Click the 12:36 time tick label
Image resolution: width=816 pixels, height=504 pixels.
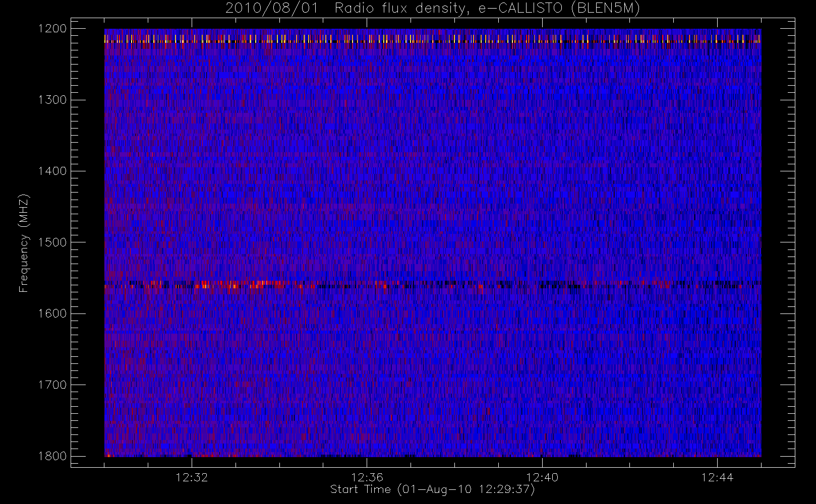point(367,477)
